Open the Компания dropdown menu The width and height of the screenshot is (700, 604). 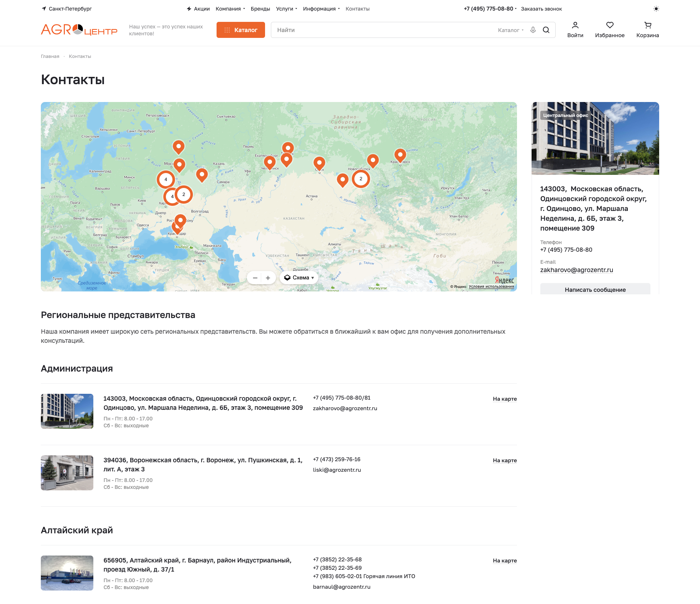click(x=228, y=9)
